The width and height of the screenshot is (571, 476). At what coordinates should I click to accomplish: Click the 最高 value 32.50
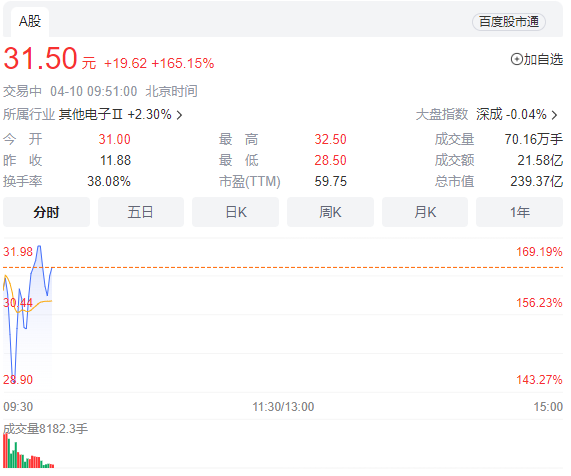pyautogui.click(x=331, y=139)
